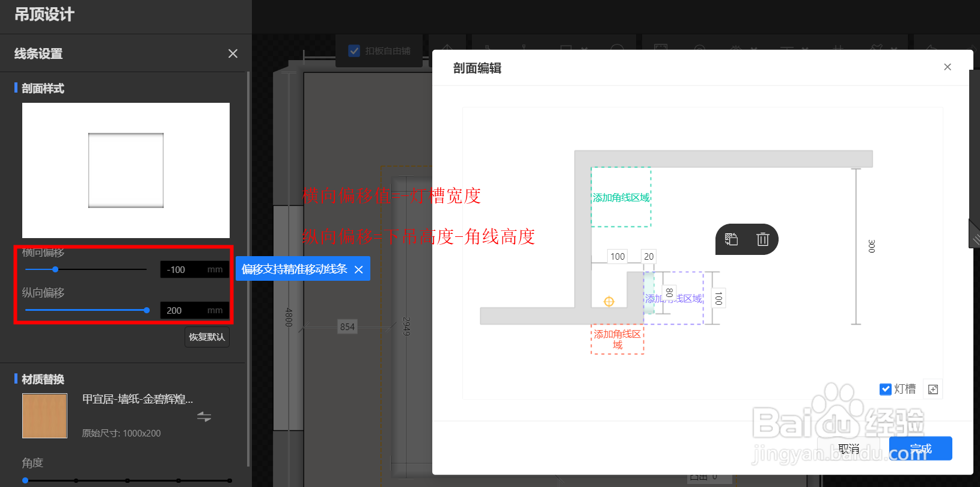Click the trash delete icon in floating toolbar
The height and width of the screenshot is (487, 980).
tap(763, 239)
